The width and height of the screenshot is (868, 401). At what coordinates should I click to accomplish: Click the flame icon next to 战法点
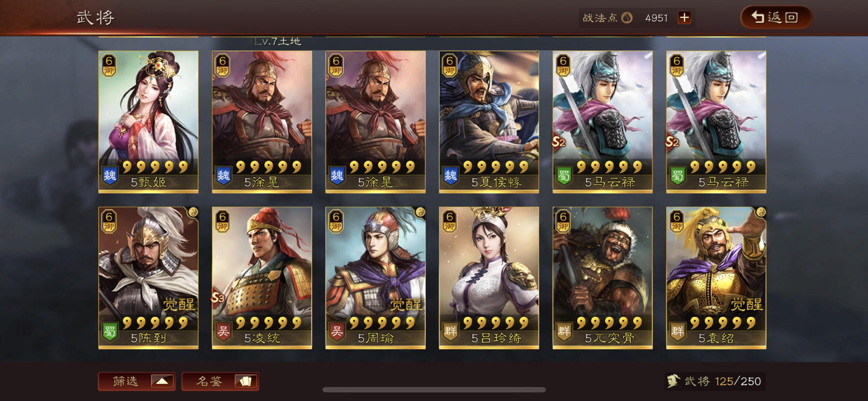627,18
